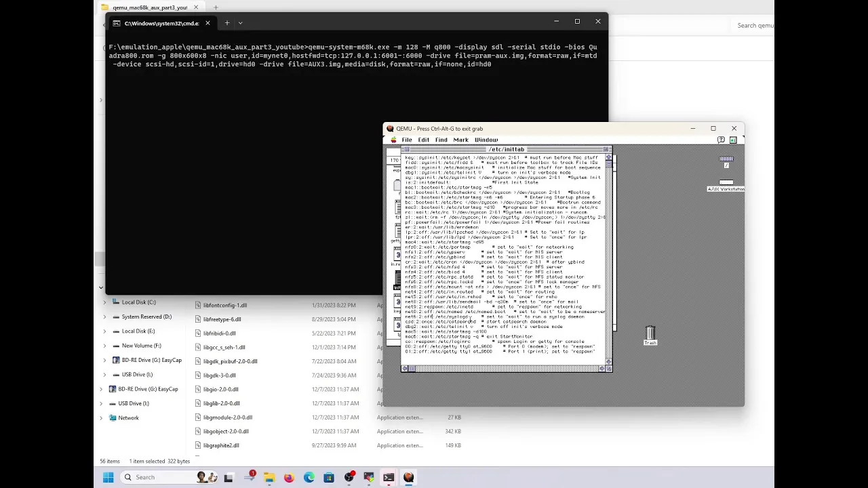The image size is (868, 488).
Task: Select the libgio-2.0-0.dll file name
Action: 221,389
